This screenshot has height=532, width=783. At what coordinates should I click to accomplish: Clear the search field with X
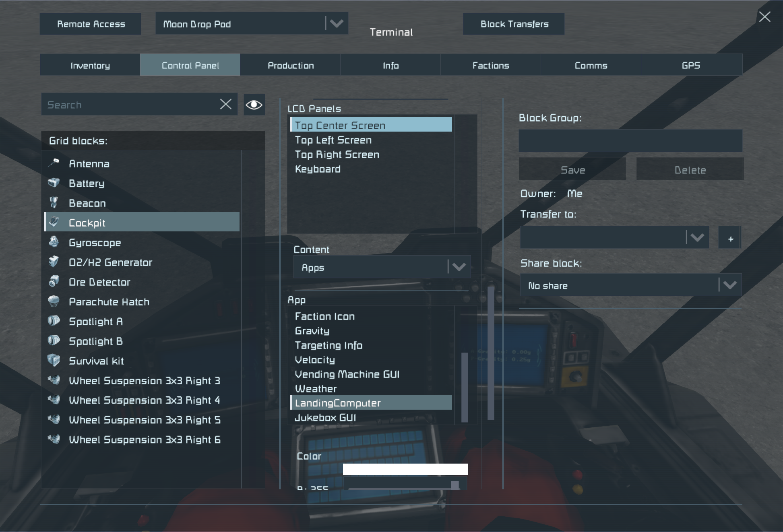(226, 104)
